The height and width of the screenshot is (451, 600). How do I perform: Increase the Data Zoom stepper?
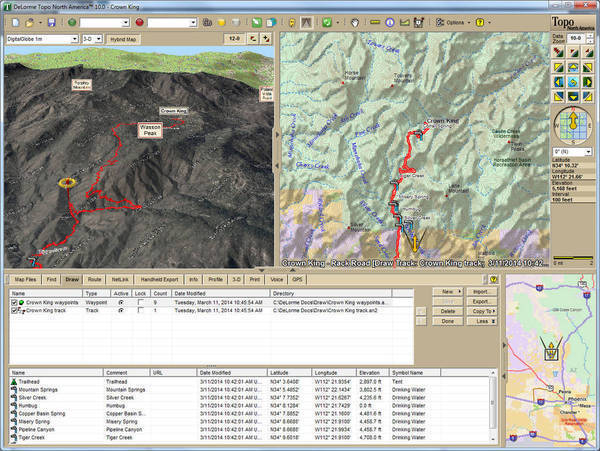click(x=590, y=36)
